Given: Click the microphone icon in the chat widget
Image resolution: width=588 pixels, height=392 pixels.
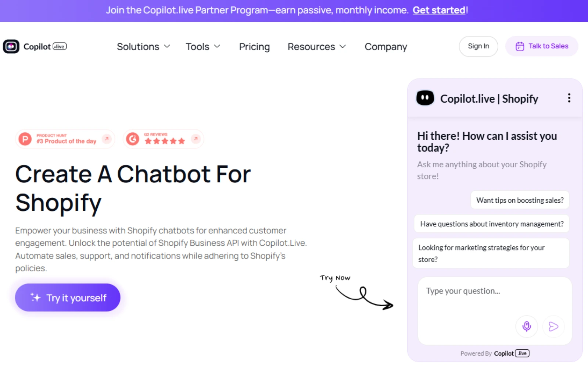Looking at the screenshot, I should click(x=527, y=327).
